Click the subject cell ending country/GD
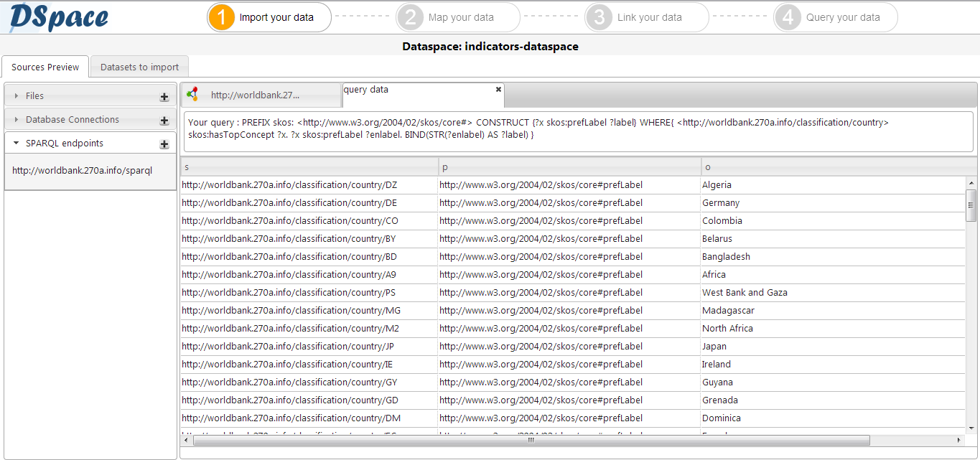Viewport: 980px width, 460px height. click(309, 400)
